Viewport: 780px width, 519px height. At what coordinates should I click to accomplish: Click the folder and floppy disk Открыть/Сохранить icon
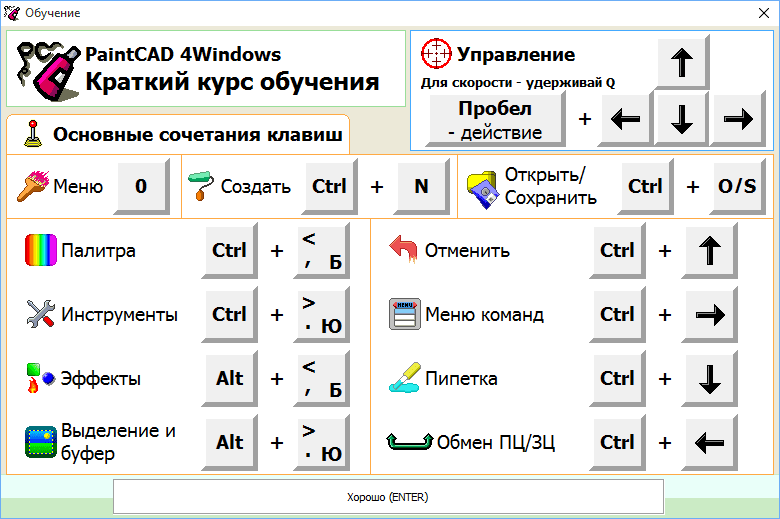[x=482, y=190]
